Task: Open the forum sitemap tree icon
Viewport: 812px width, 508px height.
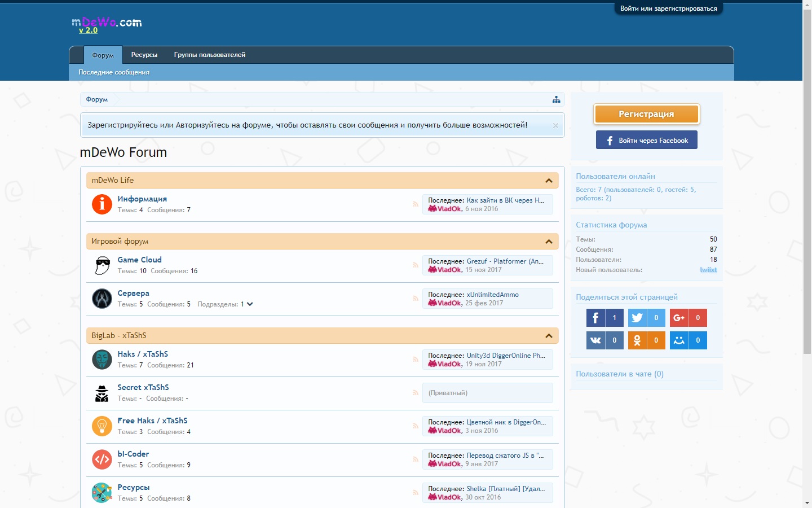Action: pyautogui.click(x=557, y=99)
